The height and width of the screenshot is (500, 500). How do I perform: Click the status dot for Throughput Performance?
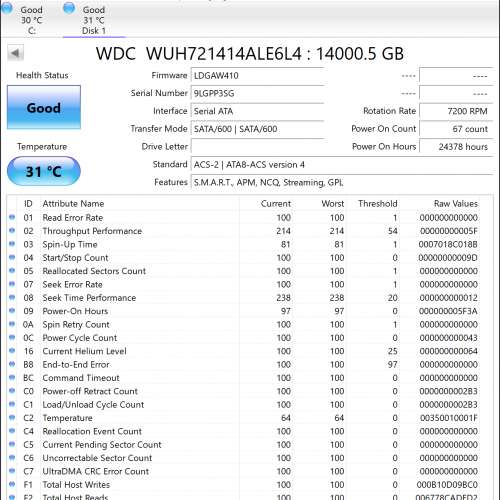coord(12,231)
